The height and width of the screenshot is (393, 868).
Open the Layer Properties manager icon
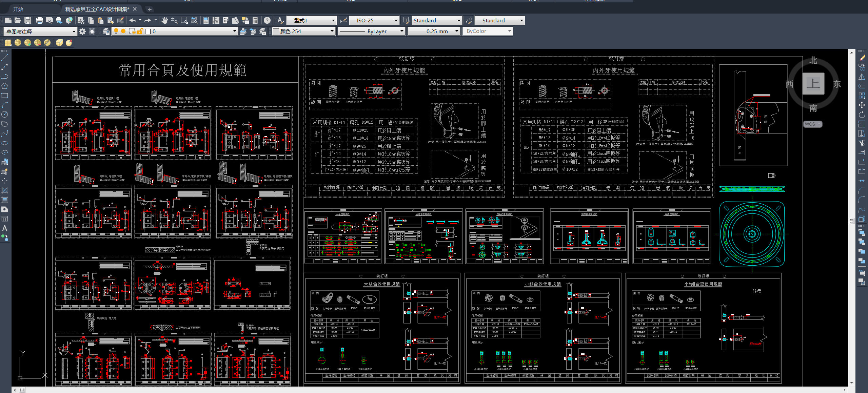106,32
